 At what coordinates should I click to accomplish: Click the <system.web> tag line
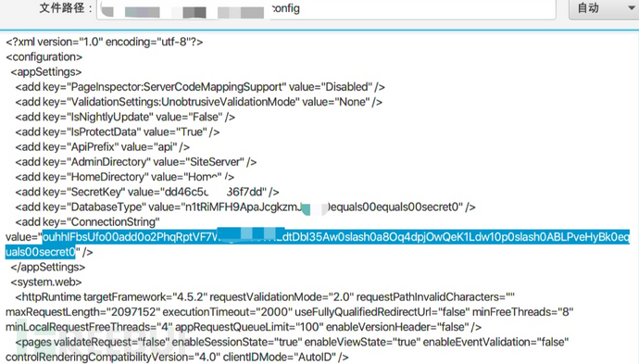point(46,282)
